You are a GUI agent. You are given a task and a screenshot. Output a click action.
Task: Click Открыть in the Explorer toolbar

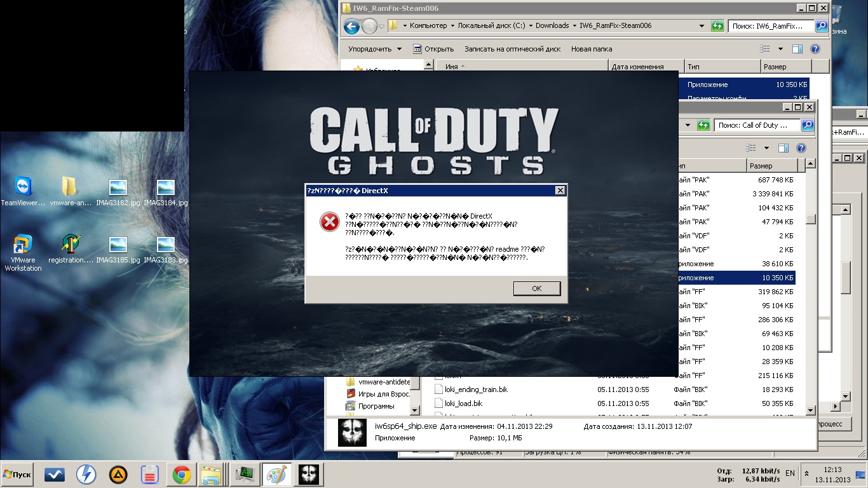pos(433,49)
